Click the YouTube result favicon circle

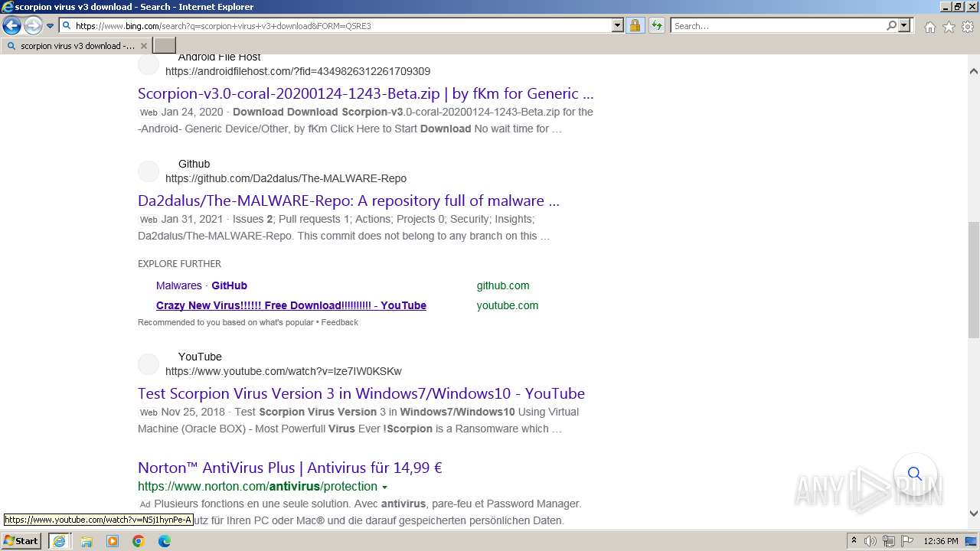(x=149, y=364)
